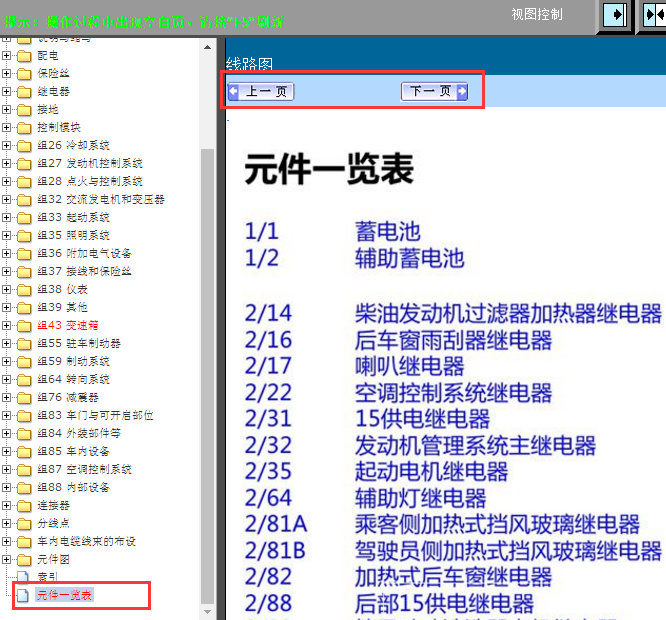Click the split-arrows view control icon

tap(654, 15)
